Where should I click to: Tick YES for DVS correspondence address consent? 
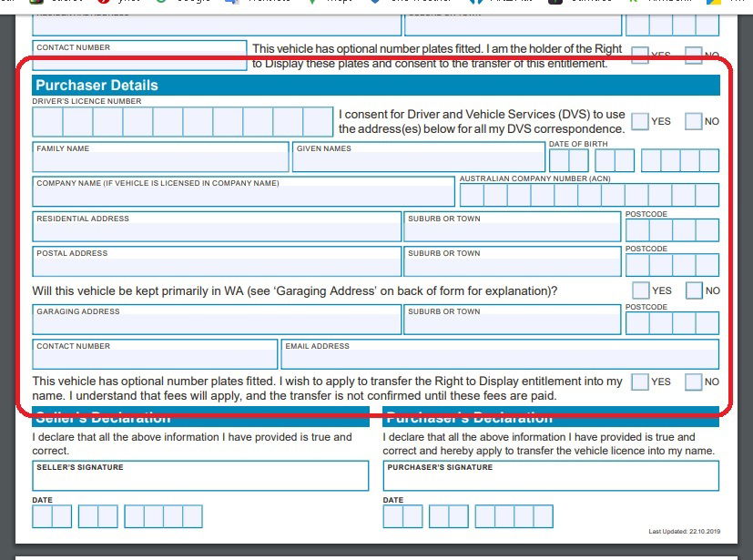coord(640,121)
